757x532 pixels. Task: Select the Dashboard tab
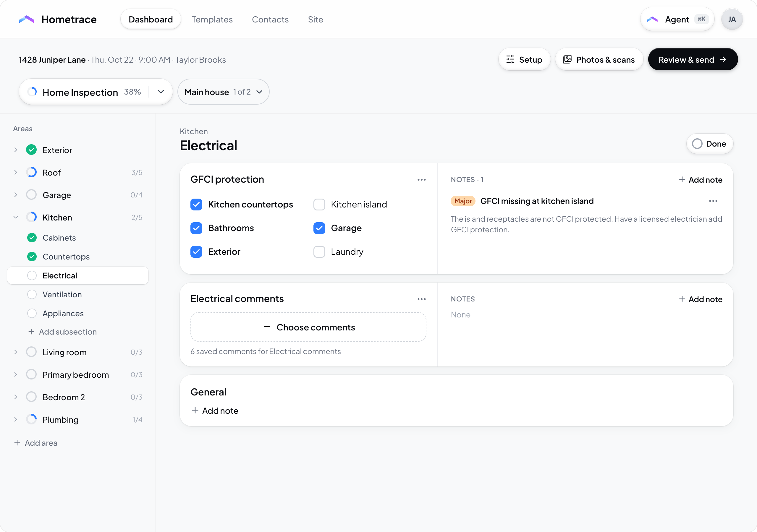pos(151,20)
